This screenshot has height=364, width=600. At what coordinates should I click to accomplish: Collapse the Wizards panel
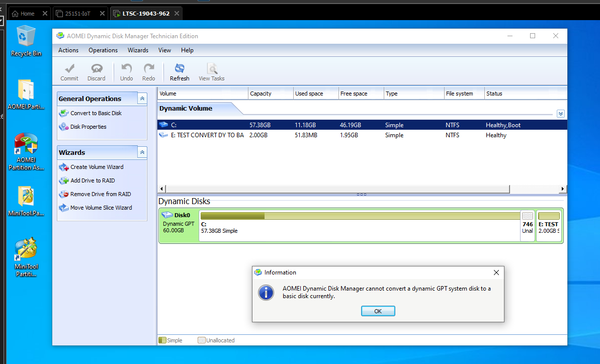pos(142,152)
